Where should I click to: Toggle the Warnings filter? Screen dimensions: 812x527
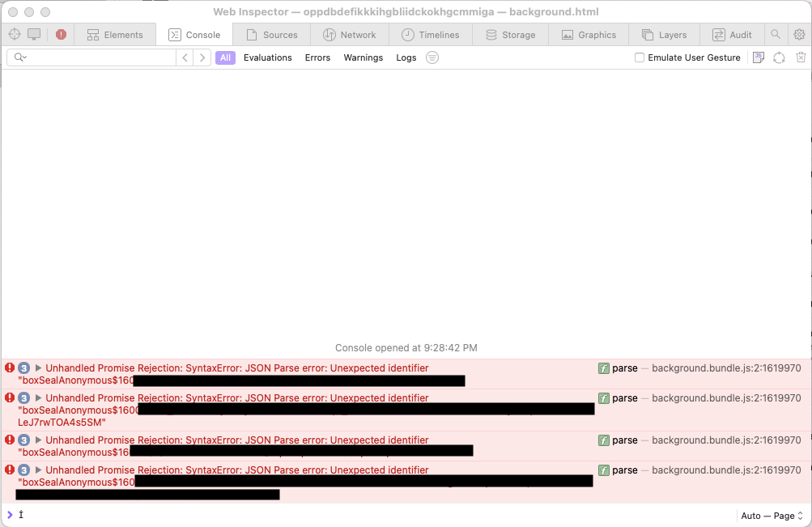(363, 57)
